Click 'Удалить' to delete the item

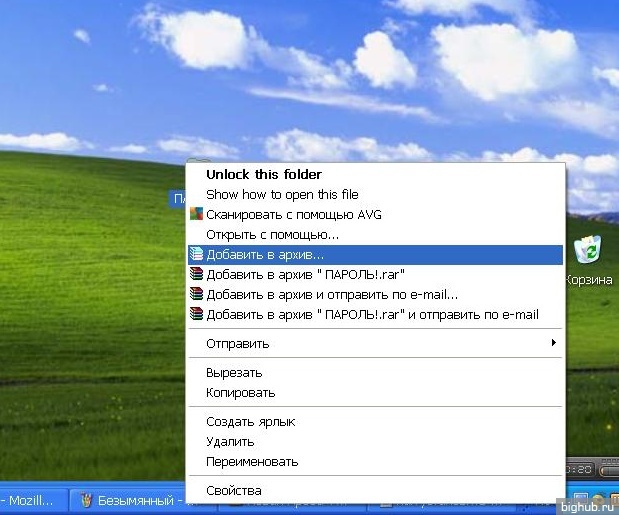pyautogui.click(x=230, y=441)
